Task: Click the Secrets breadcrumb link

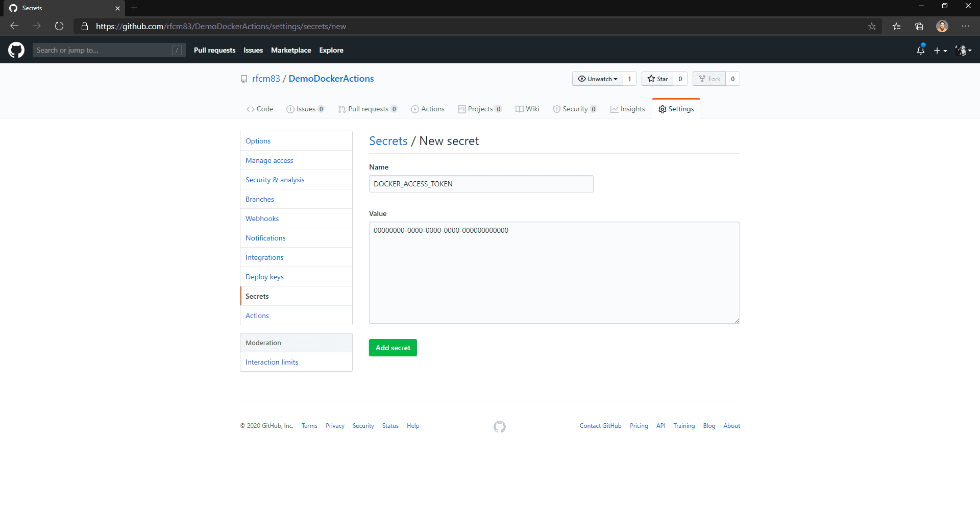Action: pyautogui.click(x=388, y=141)
